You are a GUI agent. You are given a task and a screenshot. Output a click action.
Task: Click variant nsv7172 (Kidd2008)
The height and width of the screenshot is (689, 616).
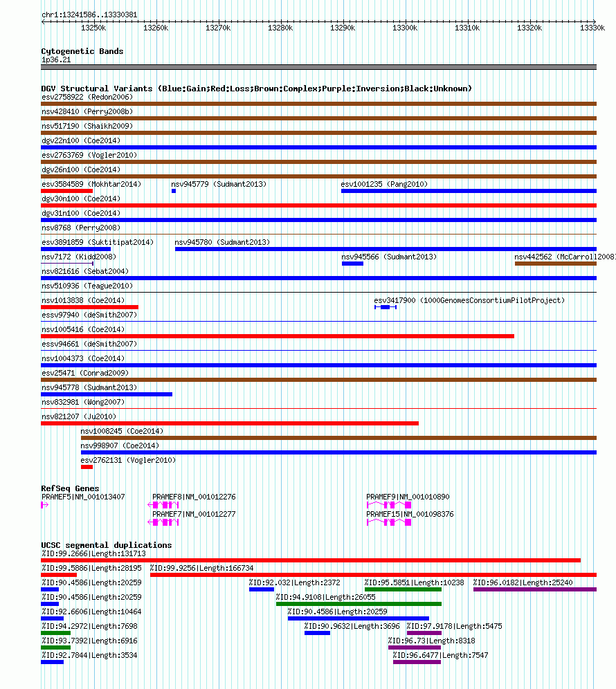point(67,263)
